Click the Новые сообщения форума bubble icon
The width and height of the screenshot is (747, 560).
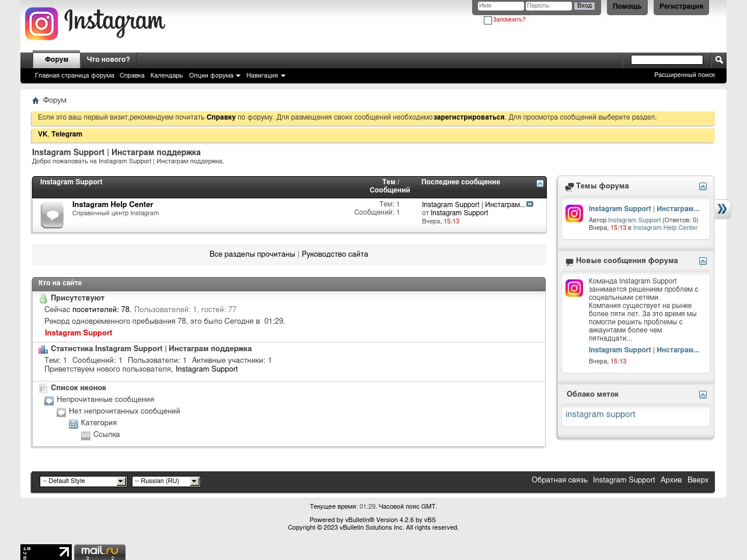[570, 262]
